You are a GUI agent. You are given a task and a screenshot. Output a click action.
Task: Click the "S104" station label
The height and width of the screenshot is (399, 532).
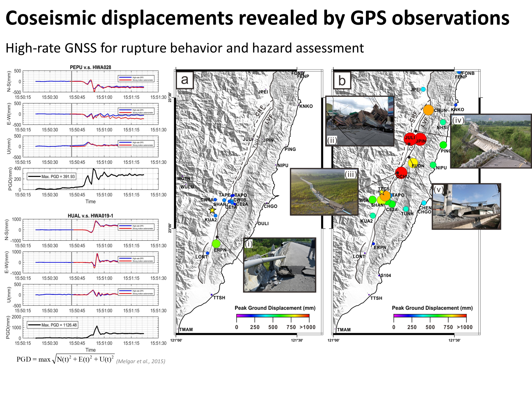tap(386, 275)
